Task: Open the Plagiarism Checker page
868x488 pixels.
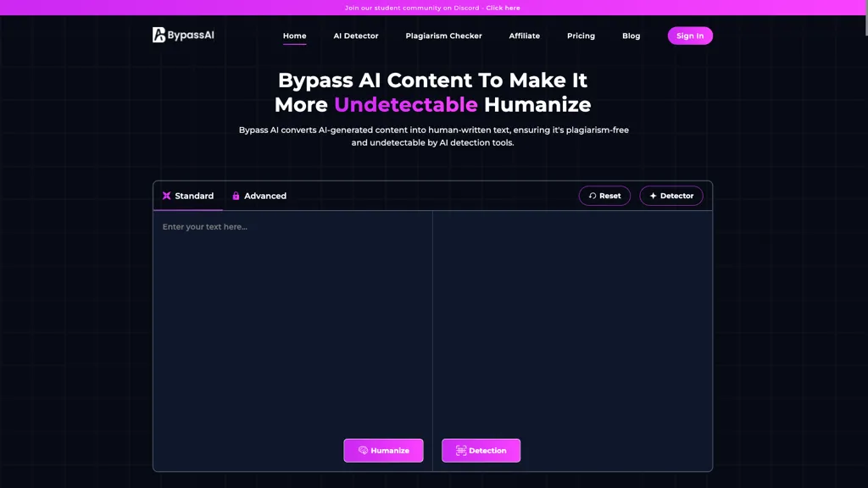Action: coord(443,36)
